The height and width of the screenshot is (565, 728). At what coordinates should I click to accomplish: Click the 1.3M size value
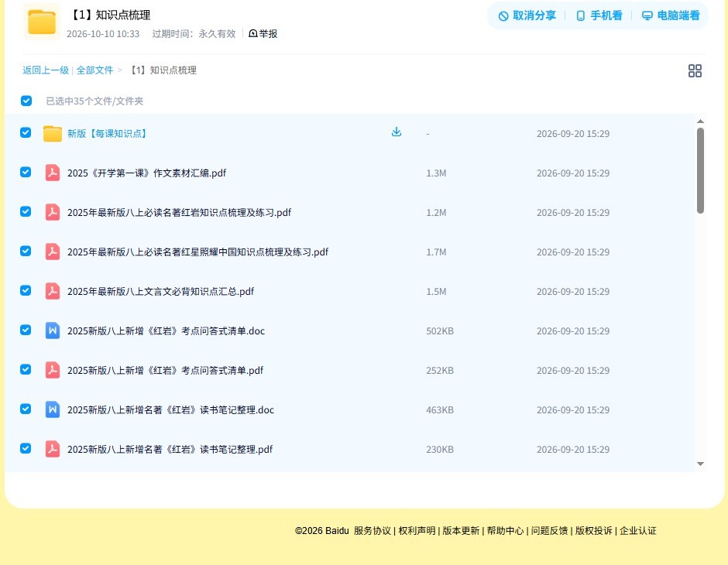pos(437,173)
